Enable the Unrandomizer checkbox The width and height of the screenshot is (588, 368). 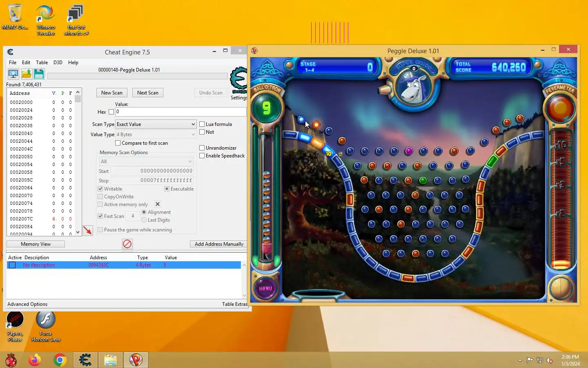pyautogui.click(x=202, y=148)
